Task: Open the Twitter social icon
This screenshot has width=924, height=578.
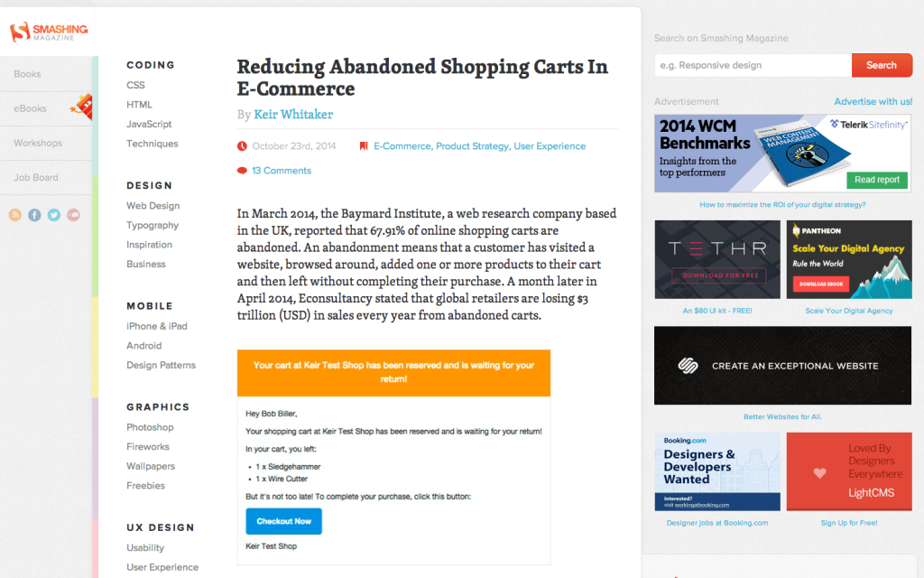Action: (x=54, y=215)
